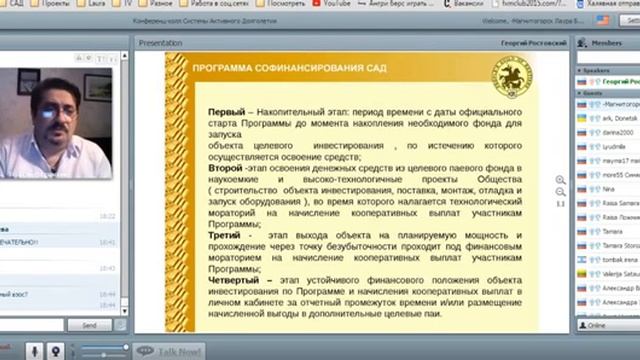Image resolution: width=640 pixels, height=360 pixels.
Task: Select member tombak irena
Action: tap(608, 260)
